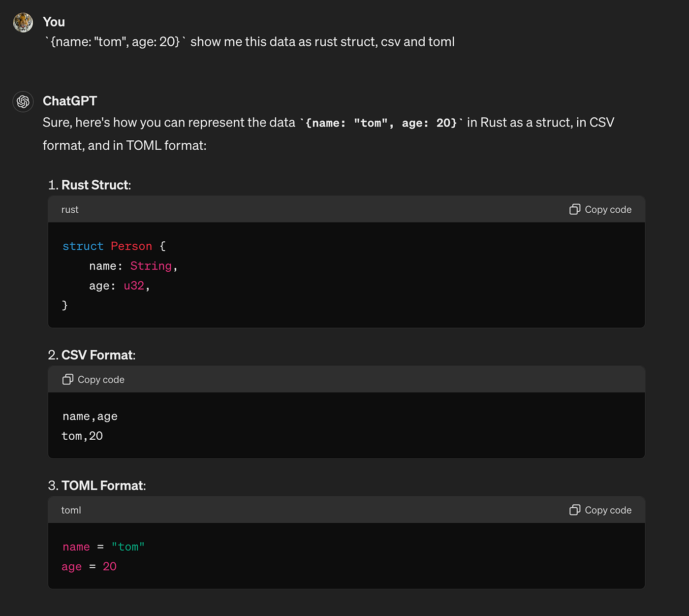Click the 'TOML Format' list heading
The image size is (689, 616).
pyautogui.click(x=103, y=486)
